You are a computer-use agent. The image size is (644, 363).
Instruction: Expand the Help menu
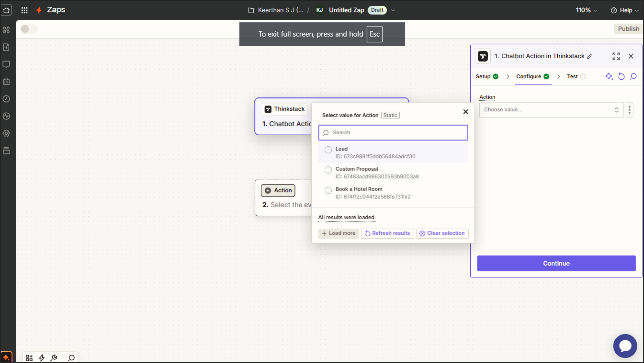click(x=625, y=10)
